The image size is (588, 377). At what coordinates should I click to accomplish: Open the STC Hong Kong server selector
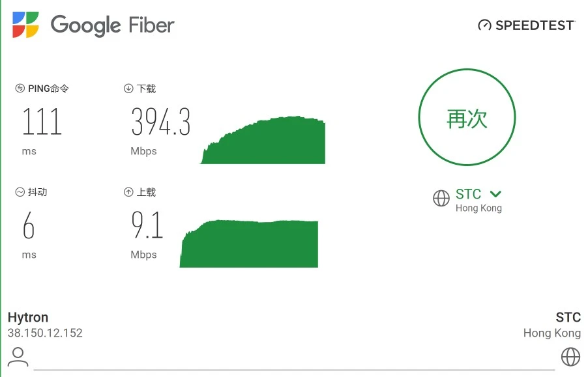click(x=469, y=195)
